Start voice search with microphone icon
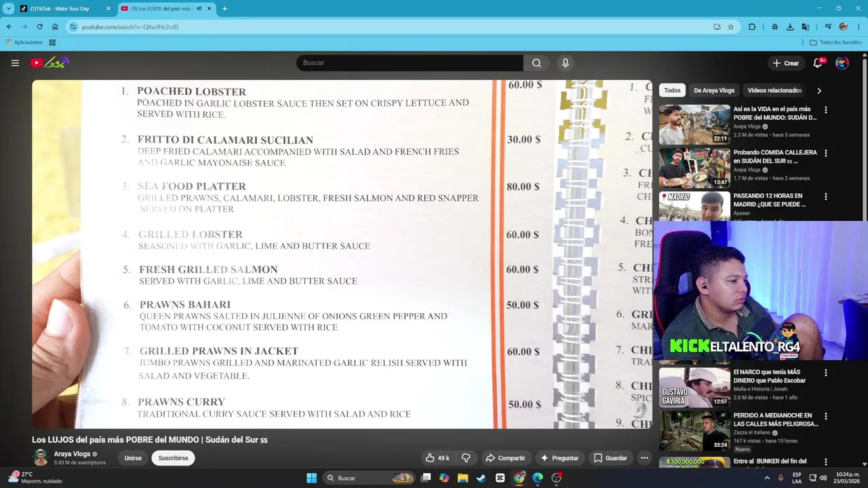 [566, 63]
